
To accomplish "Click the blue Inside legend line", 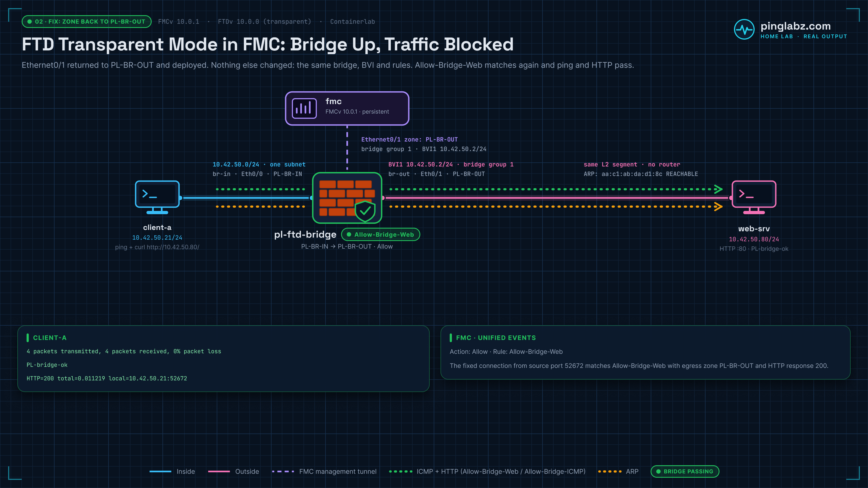I will click(x=160, y=471).
